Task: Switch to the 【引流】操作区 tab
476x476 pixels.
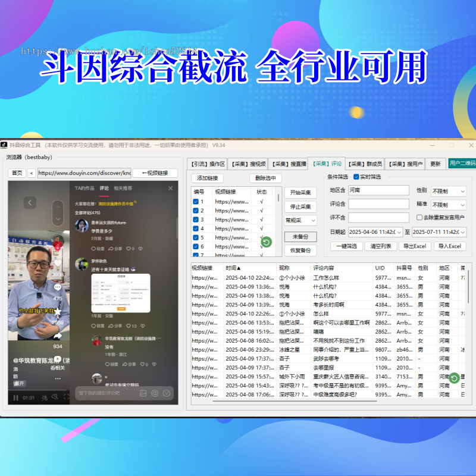Action: point(207,164)
